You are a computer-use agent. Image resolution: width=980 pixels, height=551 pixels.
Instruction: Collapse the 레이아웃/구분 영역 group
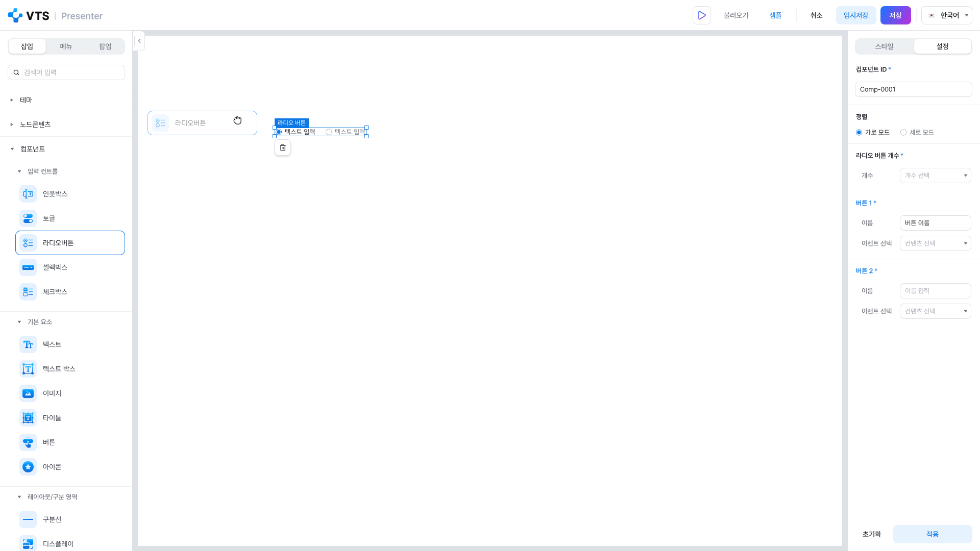click(19, 497)
